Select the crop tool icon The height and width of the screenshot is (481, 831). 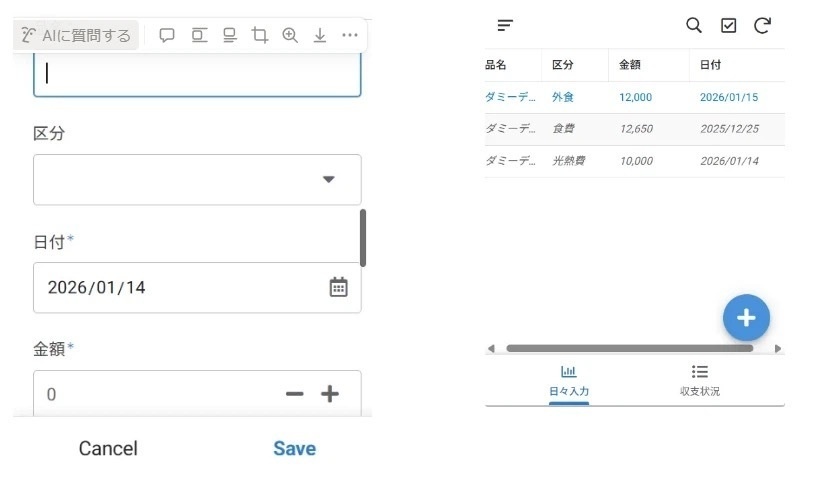[x=260, y=35]
